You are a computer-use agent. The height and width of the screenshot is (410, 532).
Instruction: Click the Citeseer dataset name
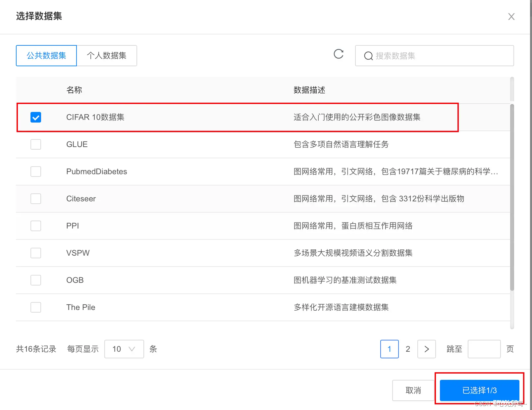pos(81,199)
